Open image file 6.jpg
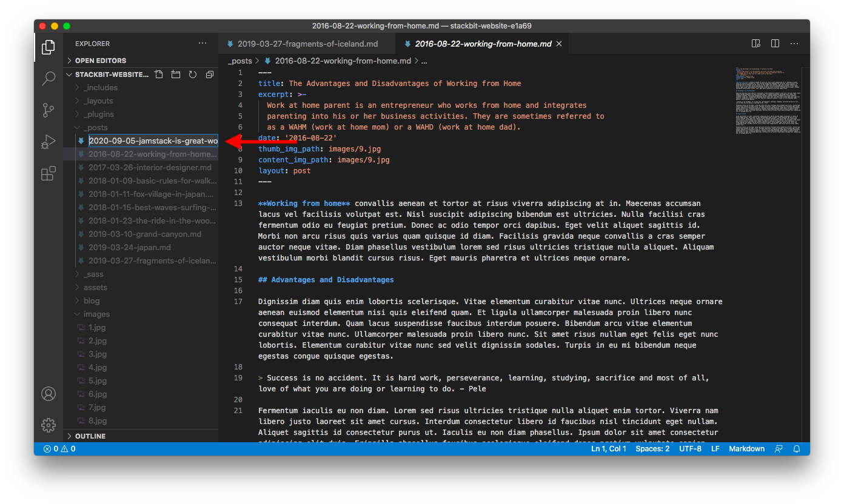This screenshot has width=844, height=504. 141,394
